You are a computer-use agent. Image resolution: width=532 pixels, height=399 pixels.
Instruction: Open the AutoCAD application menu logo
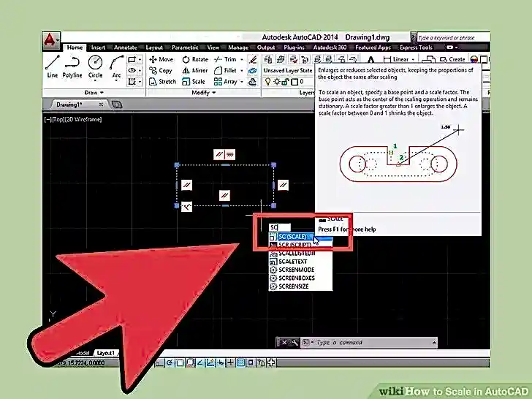tap(50, 40)
